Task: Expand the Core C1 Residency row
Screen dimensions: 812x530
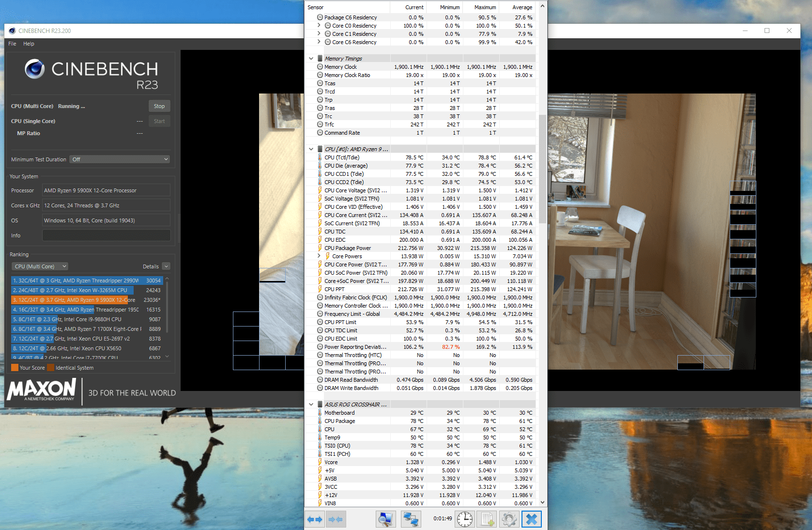Action: (319, 34)
